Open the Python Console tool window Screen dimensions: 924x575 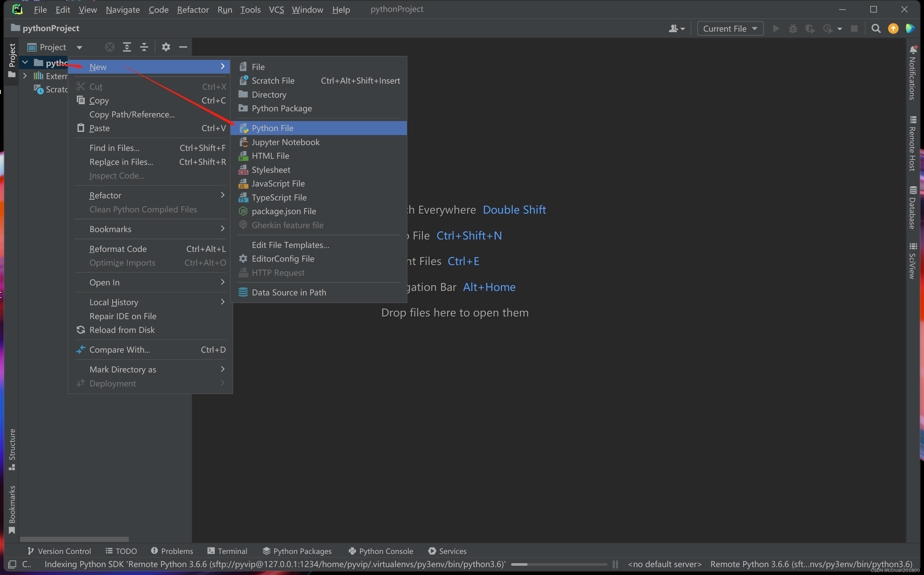pos(381,551)
